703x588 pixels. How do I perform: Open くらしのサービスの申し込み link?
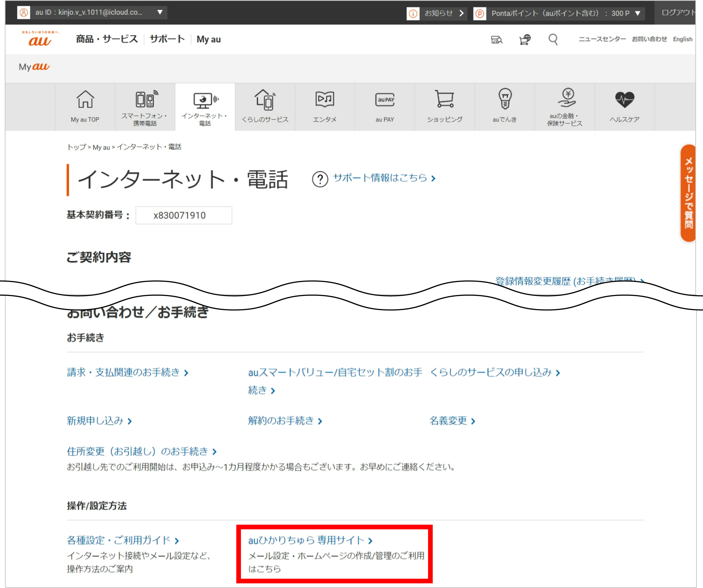495,372
